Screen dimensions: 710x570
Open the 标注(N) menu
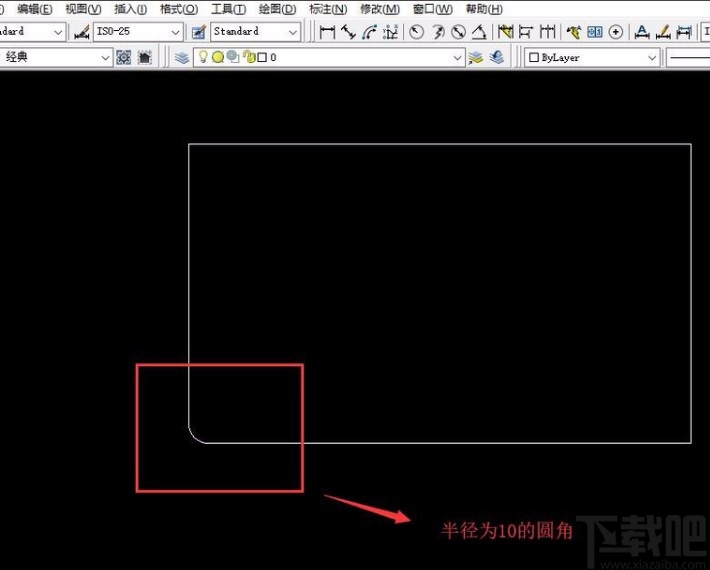(328, 9)
